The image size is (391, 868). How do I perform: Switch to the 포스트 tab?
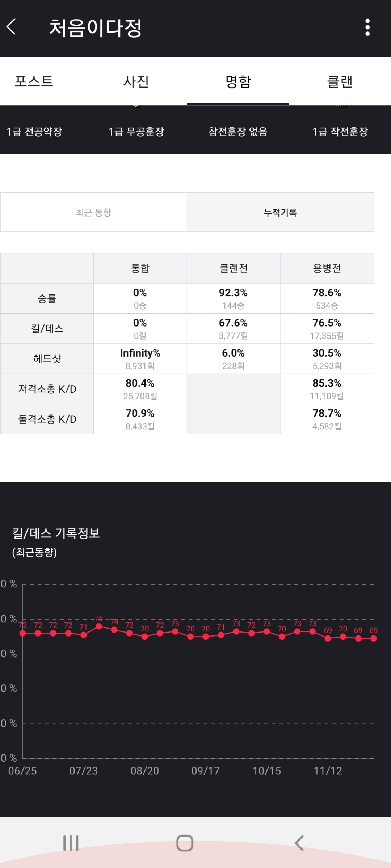34,81
